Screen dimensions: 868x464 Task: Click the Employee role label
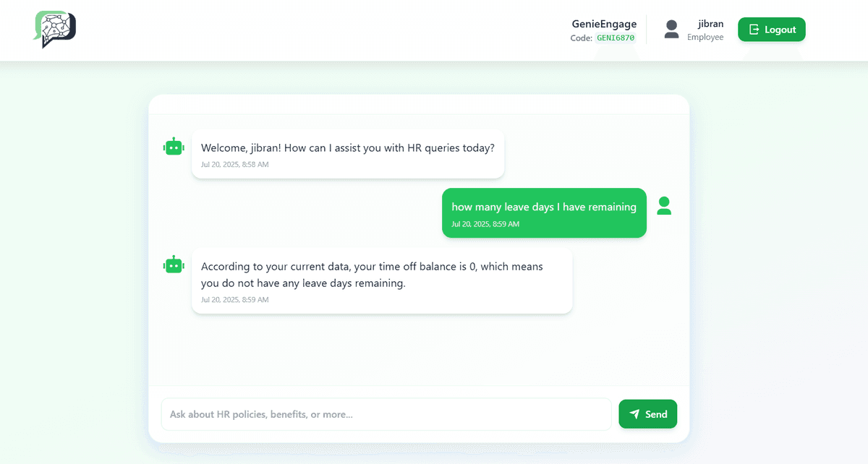click(705, 38)
